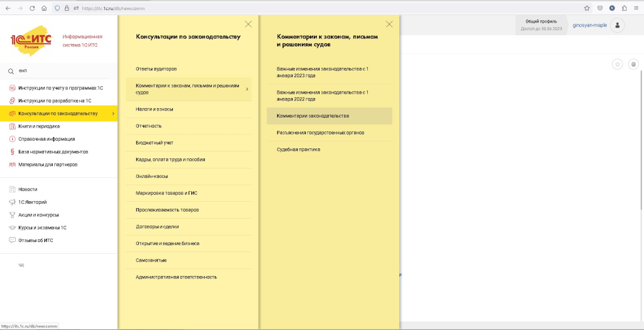Open Договоры и сделки

[189, 226]
